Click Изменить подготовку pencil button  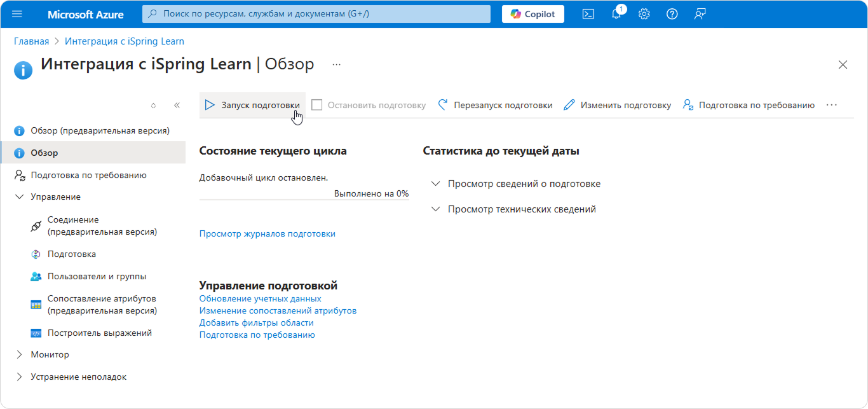[x=618, y=105]
